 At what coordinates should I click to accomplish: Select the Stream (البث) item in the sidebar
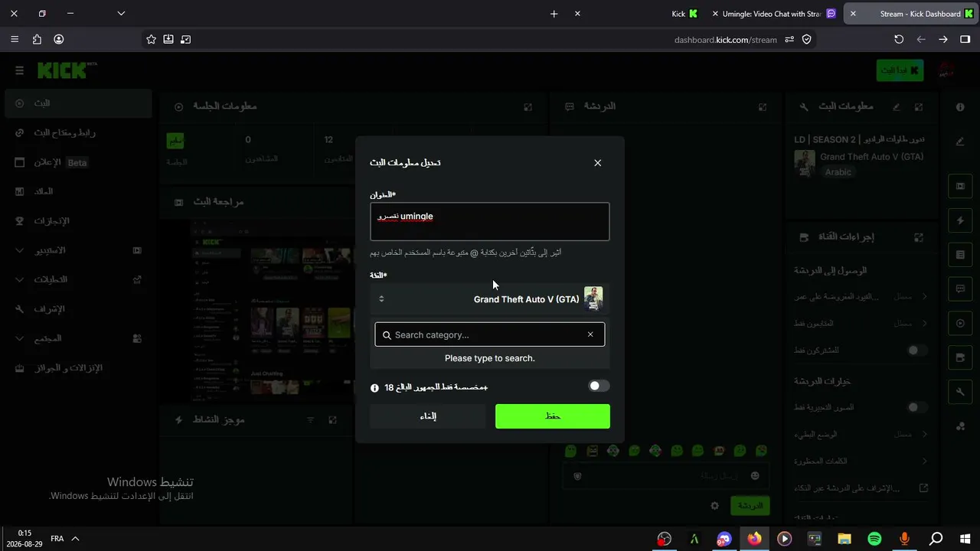pyautogui.click(x=78, y=103)
